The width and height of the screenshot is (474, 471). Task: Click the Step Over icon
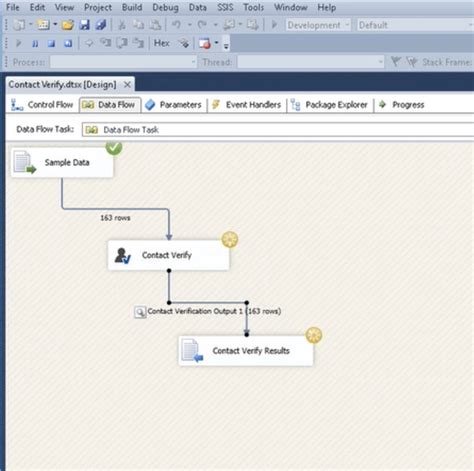point(122,43)
